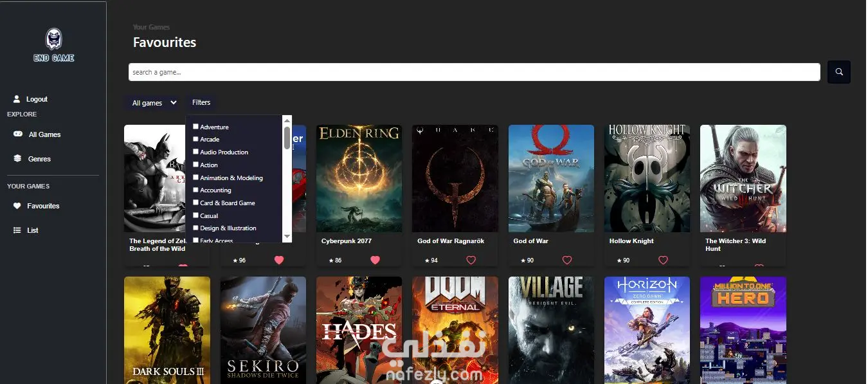Click the Logout user icon
The image size is (868, 384).
(x=17, y=99)
